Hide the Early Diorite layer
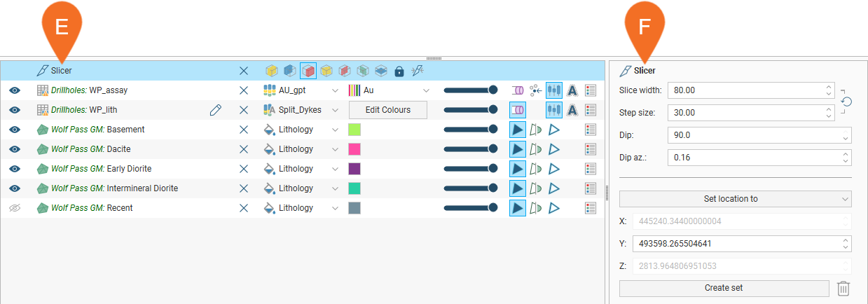Image resolution: width=868 pixels, height=304 pixels. 15,169
